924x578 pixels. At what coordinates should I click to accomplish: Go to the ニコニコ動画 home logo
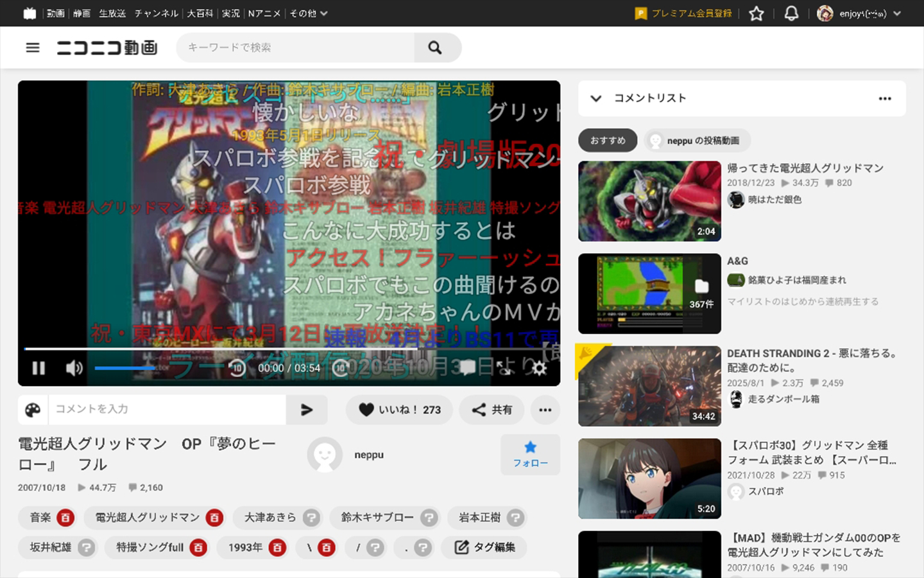click(107, 48)
